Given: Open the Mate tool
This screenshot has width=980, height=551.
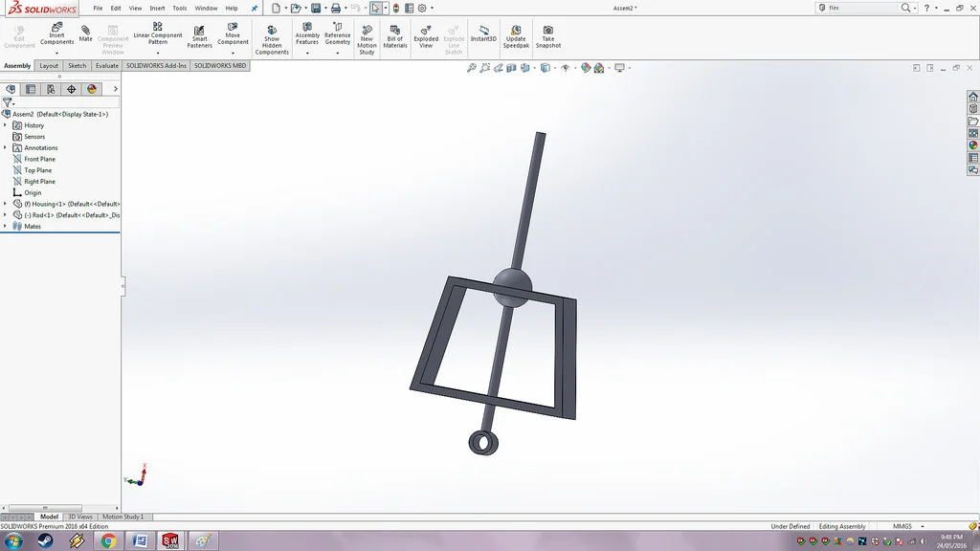Looking at the screenshot, I should pyautogui.click(x=85, y=34).
